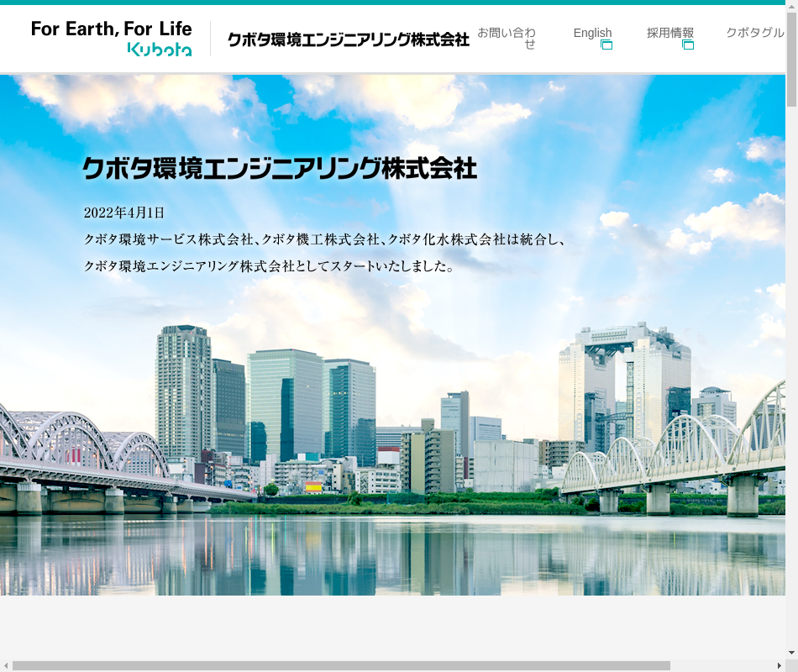Switch to the English site
This screenshot has width=798, height=672.
[x=592, y=33]
